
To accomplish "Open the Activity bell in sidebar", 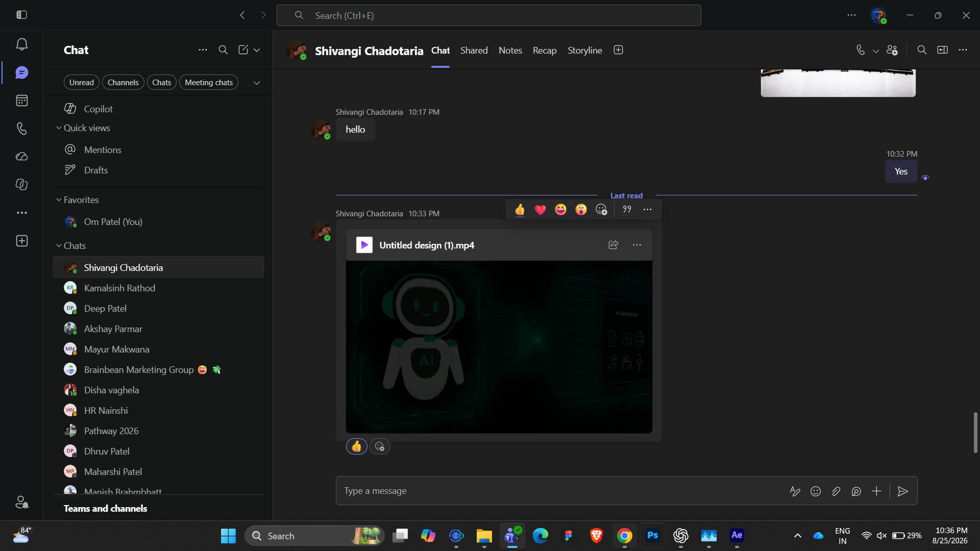I will click(x=21, y=44).
